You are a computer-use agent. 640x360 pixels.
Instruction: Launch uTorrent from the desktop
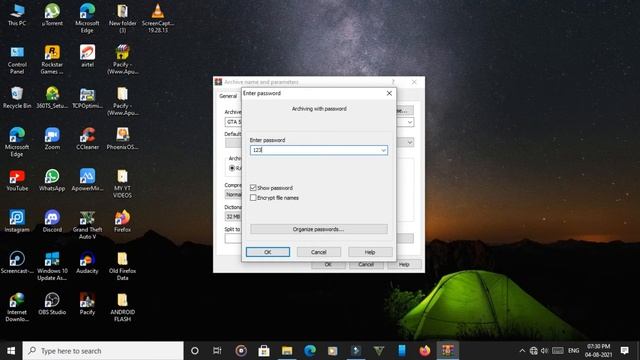point(52,16)
